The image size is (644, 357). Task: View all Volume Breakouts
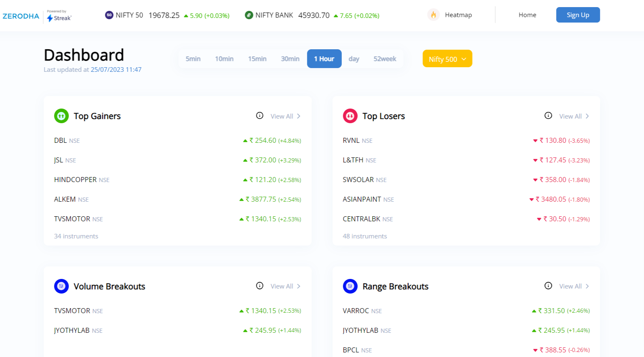tap(282, 286)
